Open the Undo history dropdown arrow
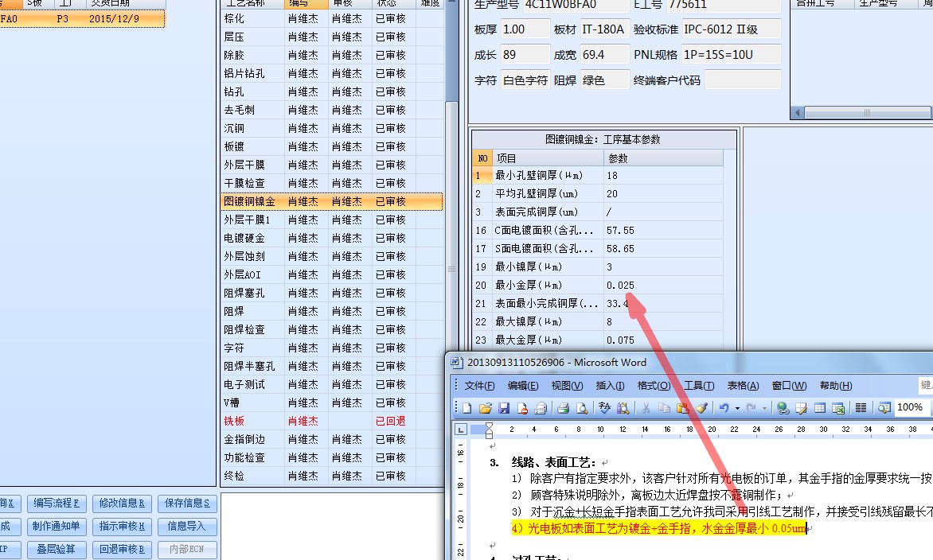 [x=737, y=408]
